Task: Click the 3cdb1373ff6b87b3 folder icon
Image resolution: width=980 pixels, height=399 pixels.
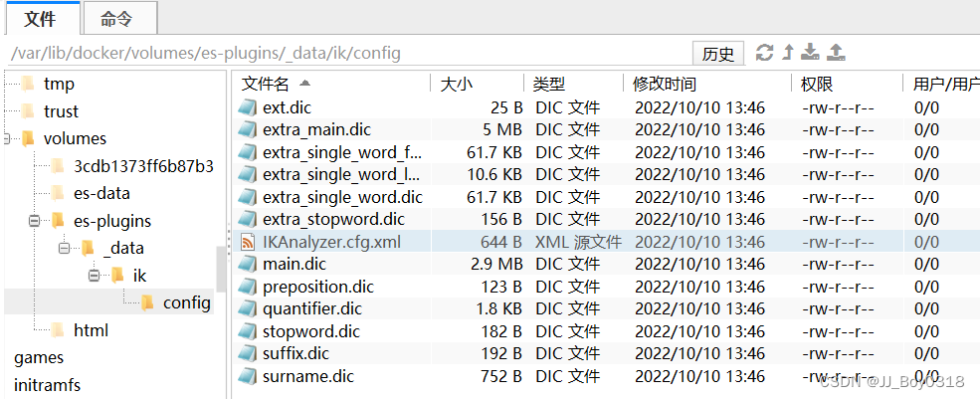Action: (x=58, y=166)
